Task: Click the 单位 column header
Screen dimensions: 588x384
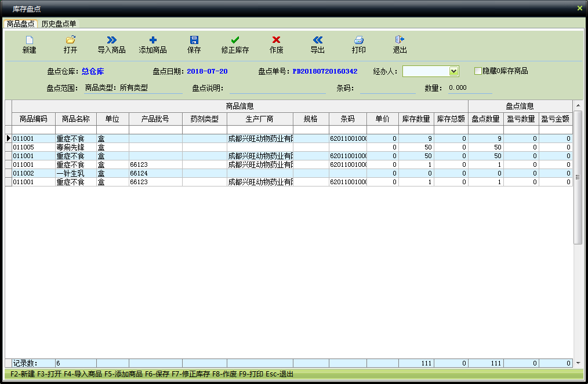Action: coord(112,119)
